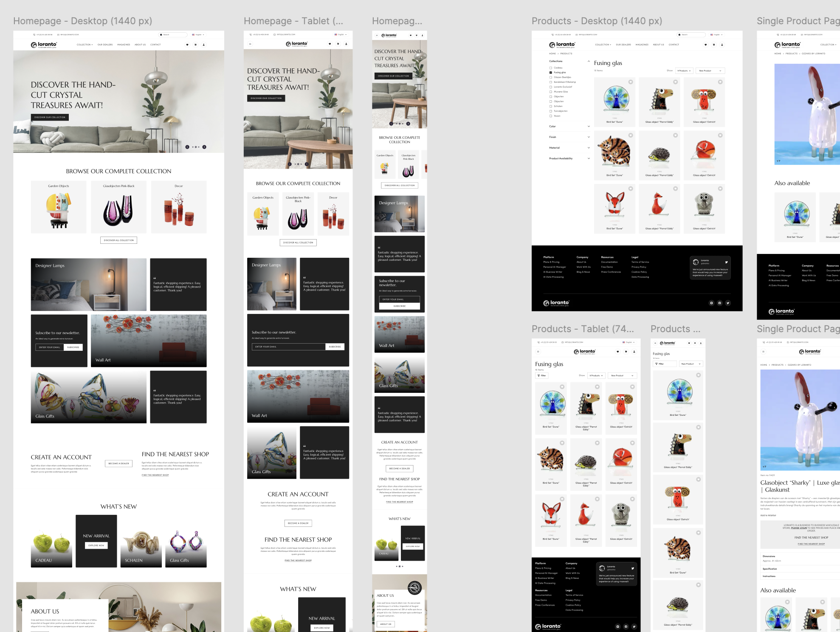The width and height of the screenshot is (840, 632).
Task: Click CONTACT in Products Desktop nav
Action: (x=674, y=45)
